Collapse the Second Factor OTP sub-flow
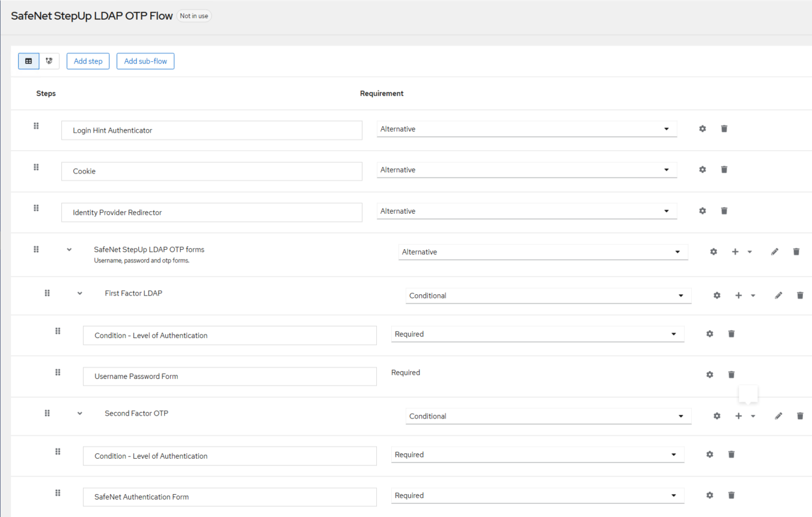Viewport: 812px width, 517px height. [80, 414]
